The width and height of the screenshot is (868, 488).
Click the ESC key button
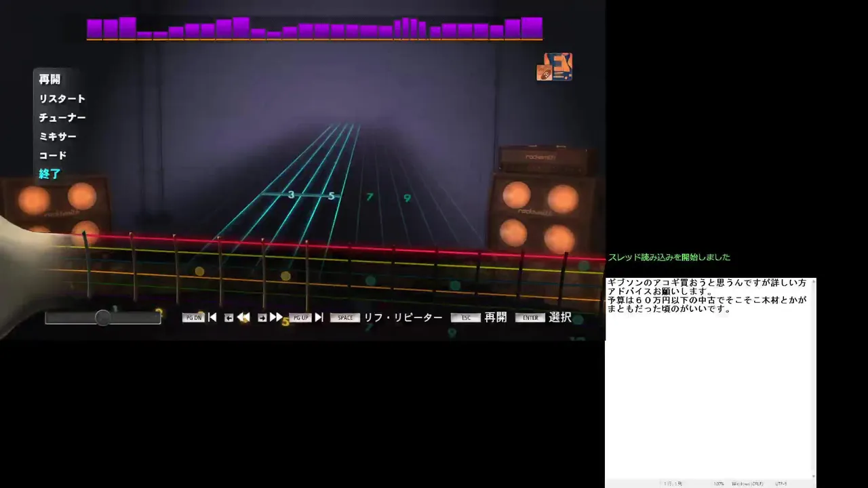point(466,318)
